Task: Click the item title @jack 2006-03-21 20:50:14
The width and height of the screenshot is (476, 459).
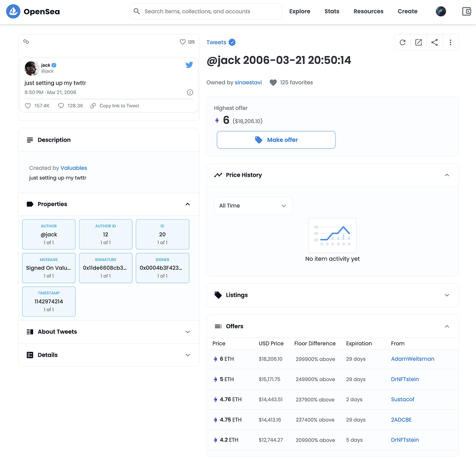Action: pos(279,60)
